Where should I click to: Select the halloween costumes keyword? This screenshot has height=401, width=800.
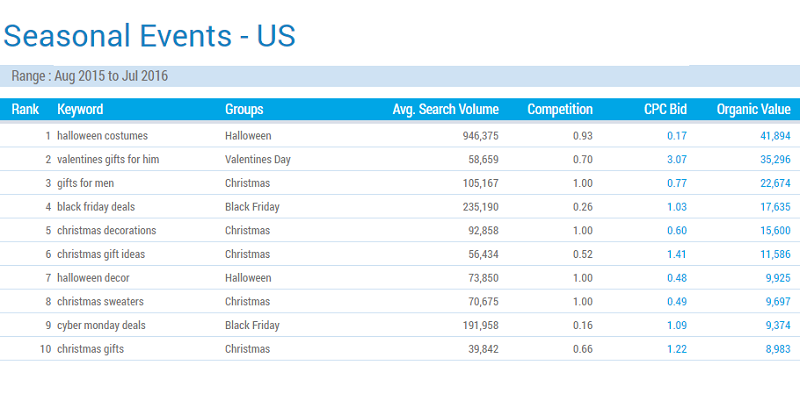pos(104,135)
